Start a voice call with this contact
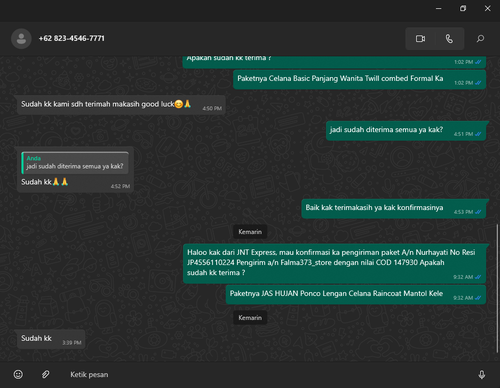 click(449, 39)
